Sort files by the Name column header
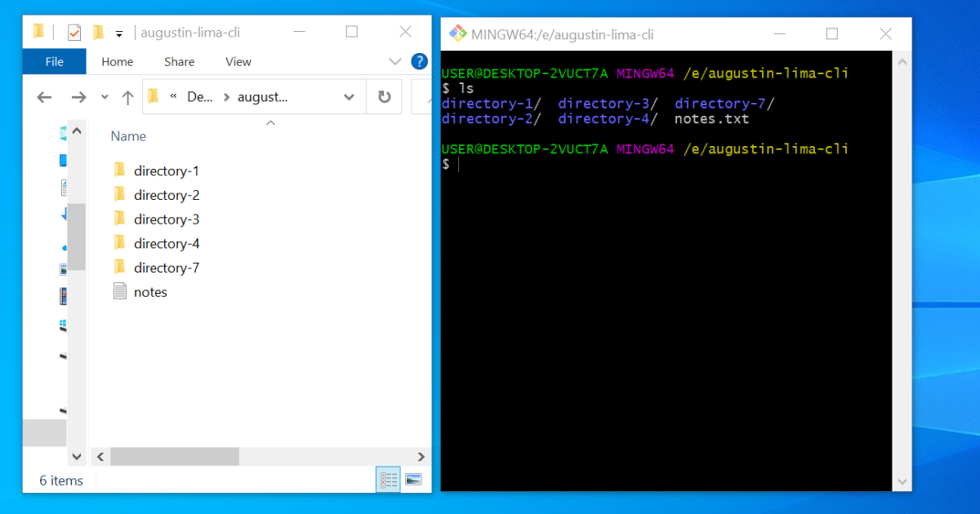Screen dimensions: 980x514 tap(128, 136)
